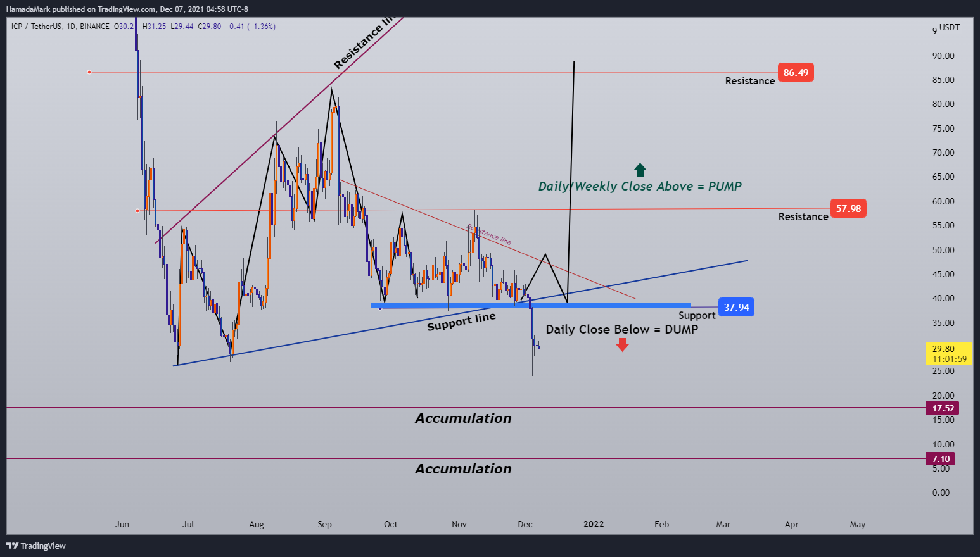Click the red down arrow below DUMP text
Image resolution: width=980 pixels, height=557 pixels.
(x=622, y=344)
